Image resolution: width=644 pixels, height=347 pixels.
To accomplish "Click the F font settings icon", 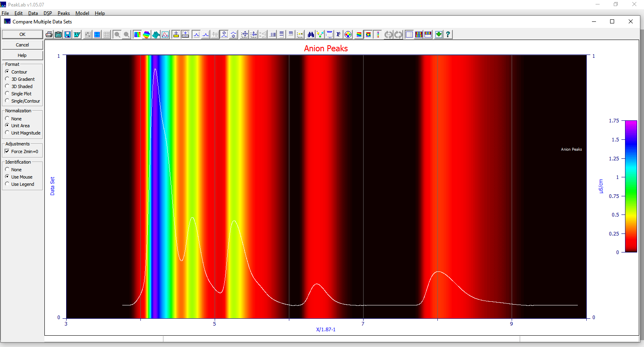I will (x=339, y=34).
